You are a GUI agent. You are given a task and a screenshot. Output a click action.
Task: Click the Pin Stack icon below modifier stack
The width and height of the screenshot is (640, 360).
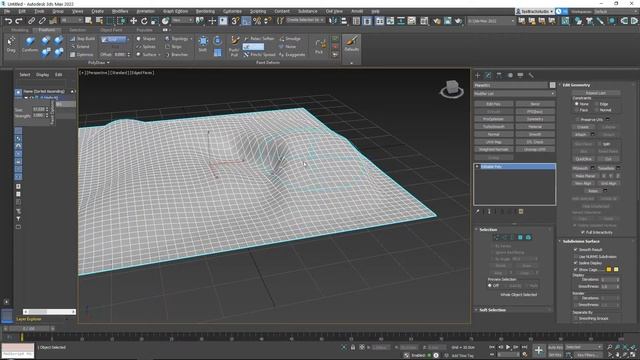tap(478, 211)
